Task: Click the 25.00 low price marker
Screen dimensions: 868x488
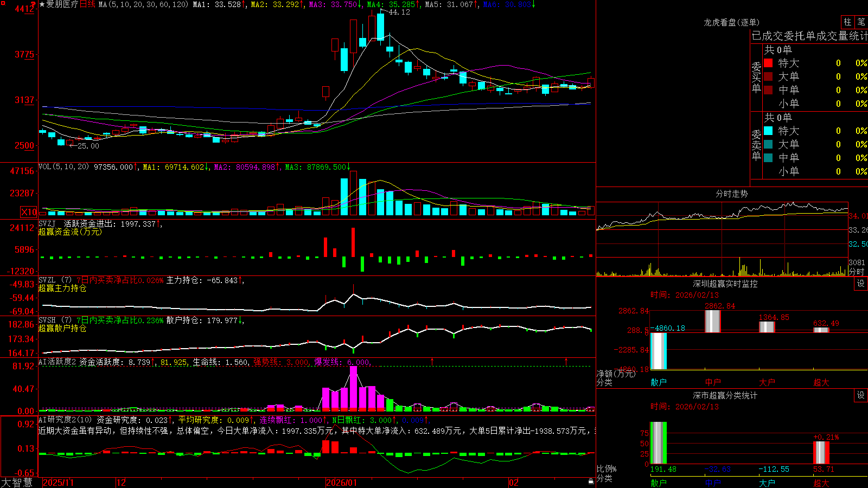Action: click(x=88, y=146)
